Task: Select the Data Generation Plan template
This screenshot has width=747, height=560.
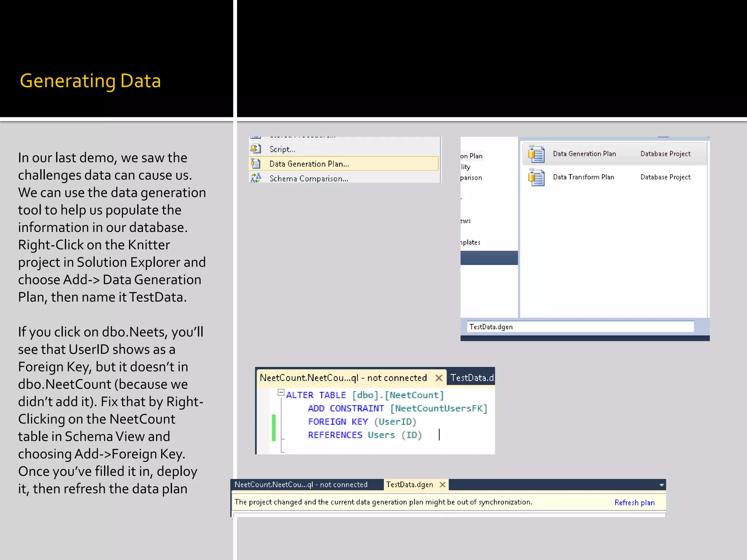Action: pyautogui.click(x=614, y=154)
